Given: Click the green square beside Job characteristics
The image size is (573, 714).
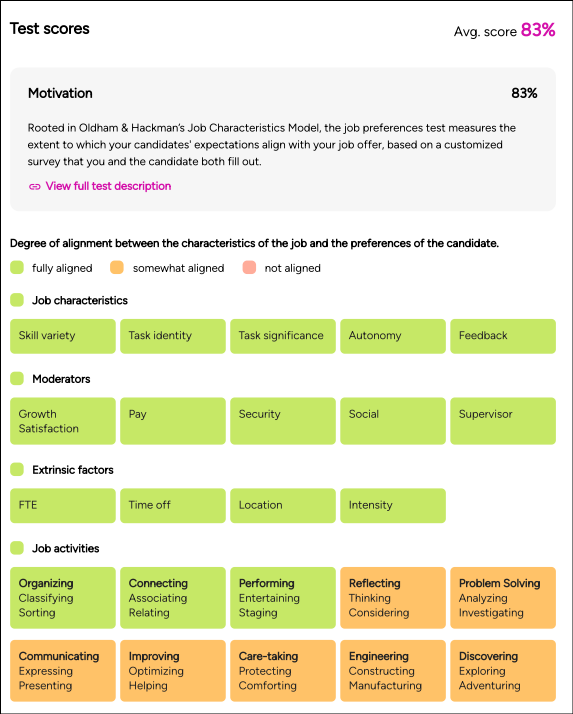Looking at the screenshot, I should coord(17,300).
